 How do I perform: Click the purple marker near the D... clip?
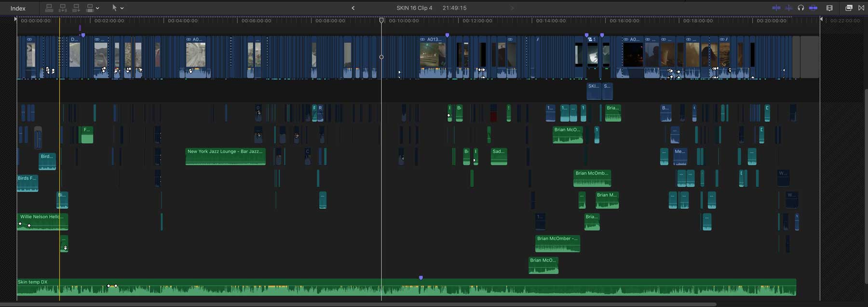coord(83,35)
